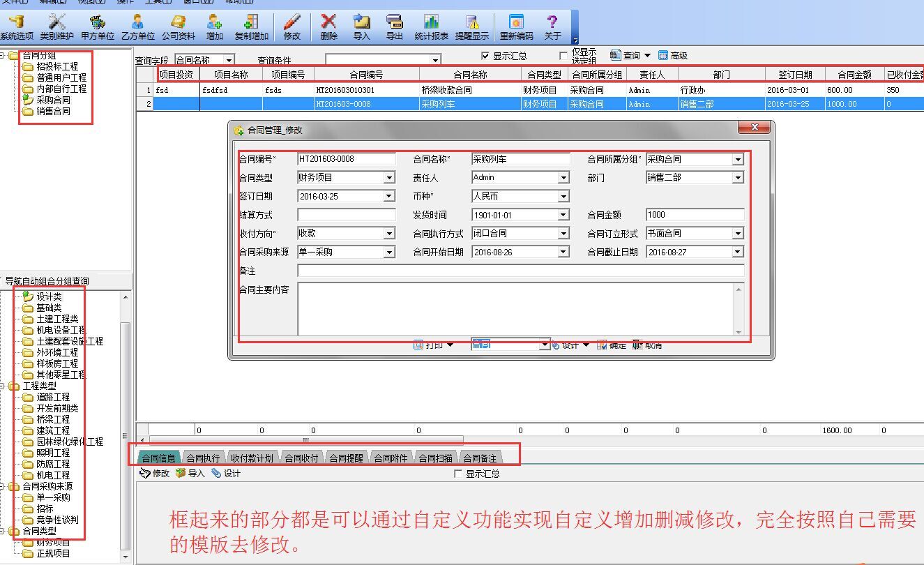Click the 合同编号 column header
The image size is (924, 565).
click(x=366, y=74)
